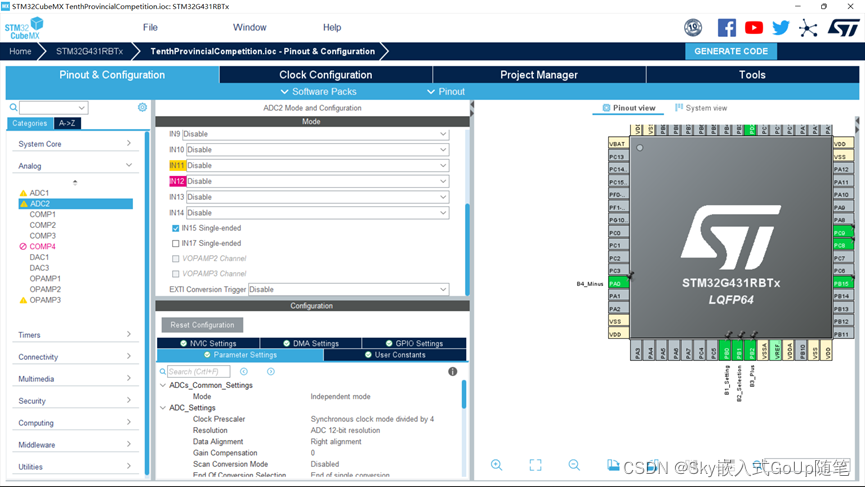Open the IN9 mode dropdown
The height and width of the screenshot is (487, 865).
point(316,134)
